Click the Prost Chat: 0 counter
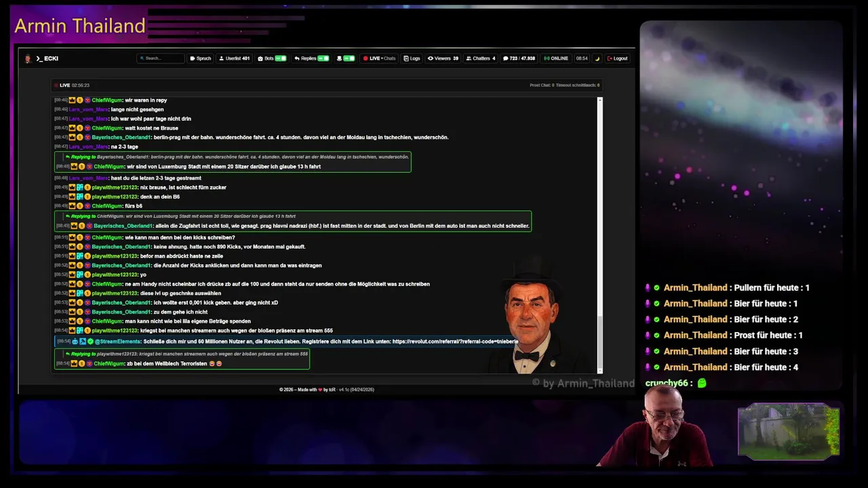The image size is (868, 488). pos(542,85)
